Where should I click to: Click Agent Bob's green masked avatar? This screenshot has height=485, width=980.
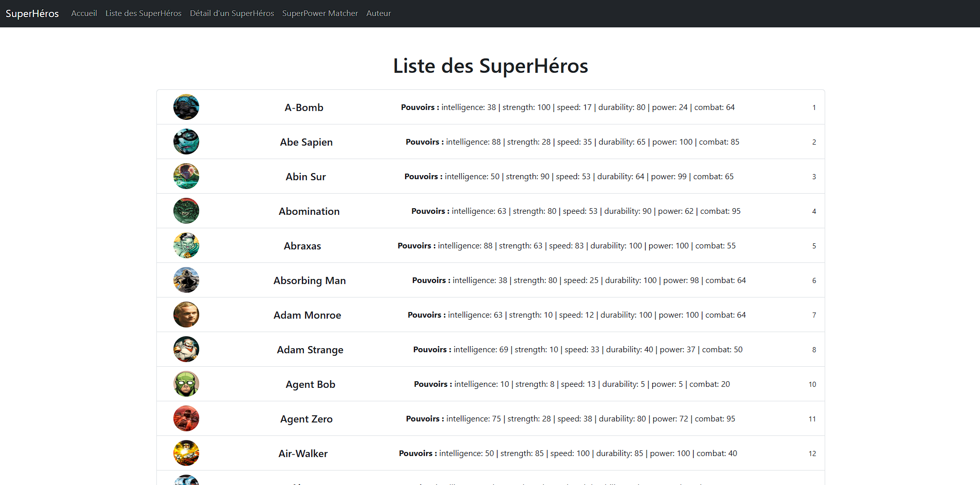point(186,384)
